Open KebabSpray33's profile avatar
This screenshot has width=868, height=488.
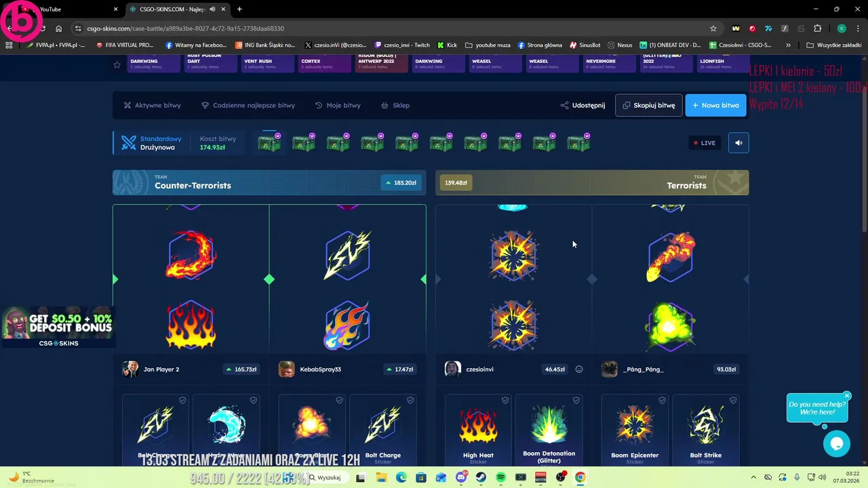click(287, 369)
